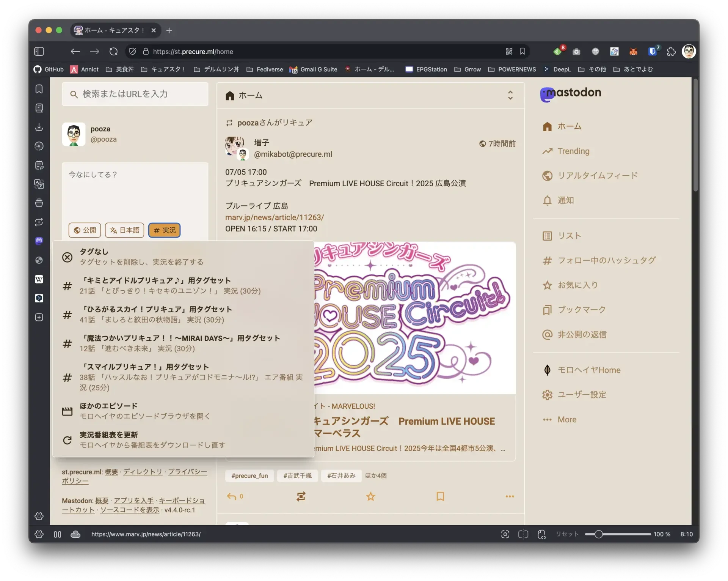Go back with the browser back arrow
This screenshot has height=581, width=728.
click(x=75, y=51)
